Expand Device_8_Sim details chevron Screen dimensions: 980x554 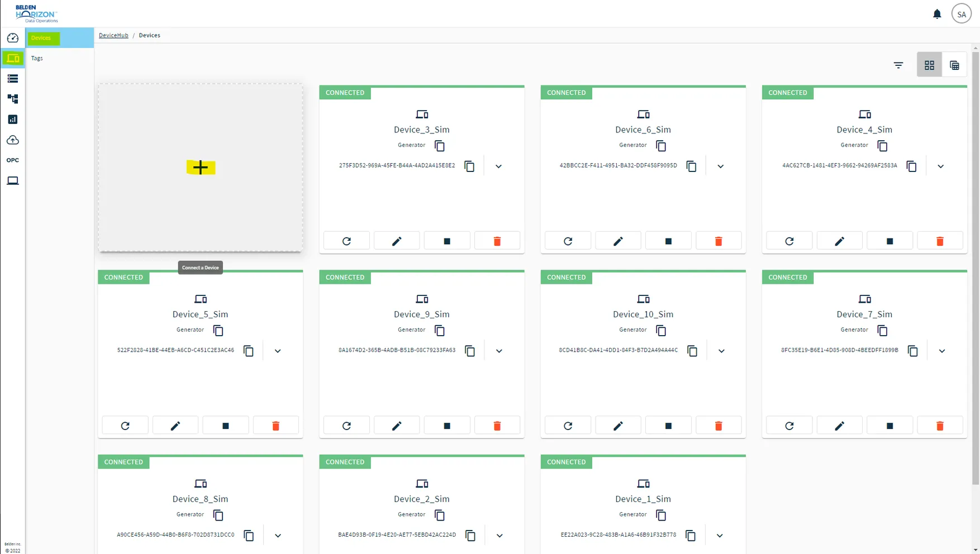click(278, 536)
